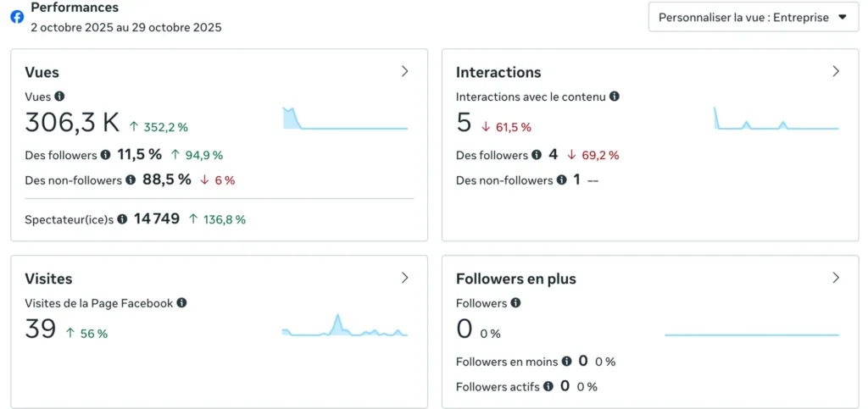Click the Interactions sparkline chart

[776, 119]
